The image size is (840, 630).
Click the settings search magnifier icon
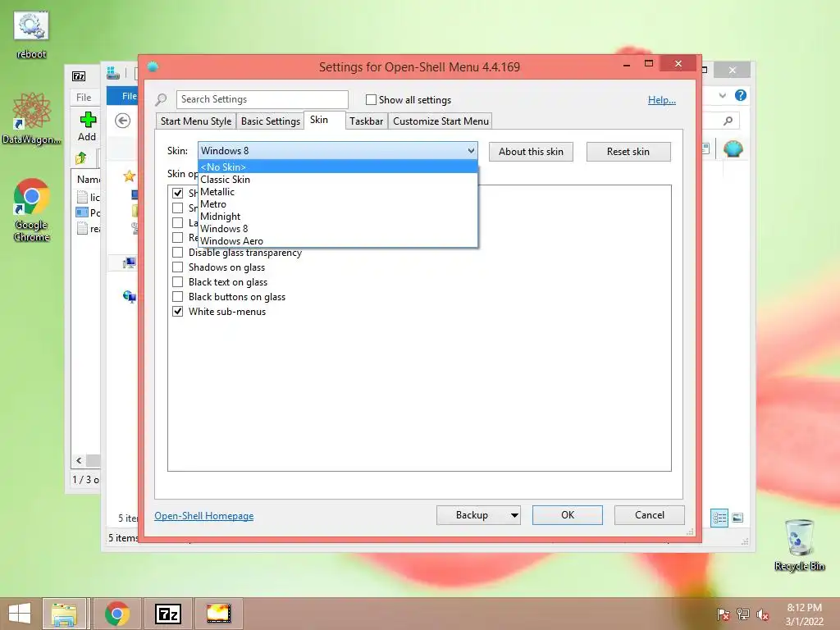coord(161,99)
